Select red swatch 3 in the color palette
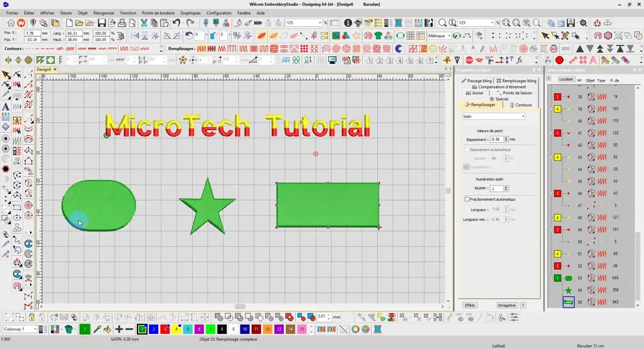The image size is (644, 349). click(x=165, y=329)
